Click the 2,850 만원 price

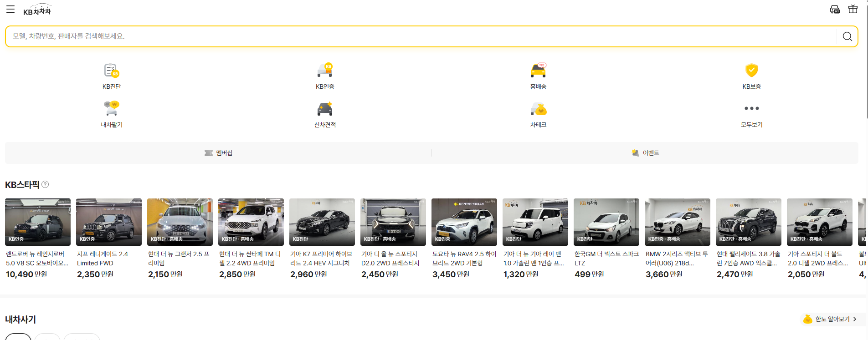point(237,274)
